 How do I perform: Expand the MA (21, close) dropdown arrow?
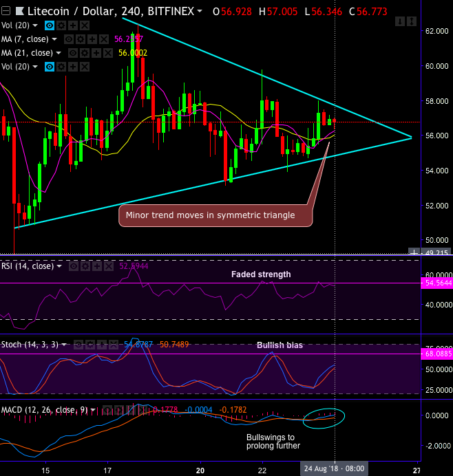59,53
